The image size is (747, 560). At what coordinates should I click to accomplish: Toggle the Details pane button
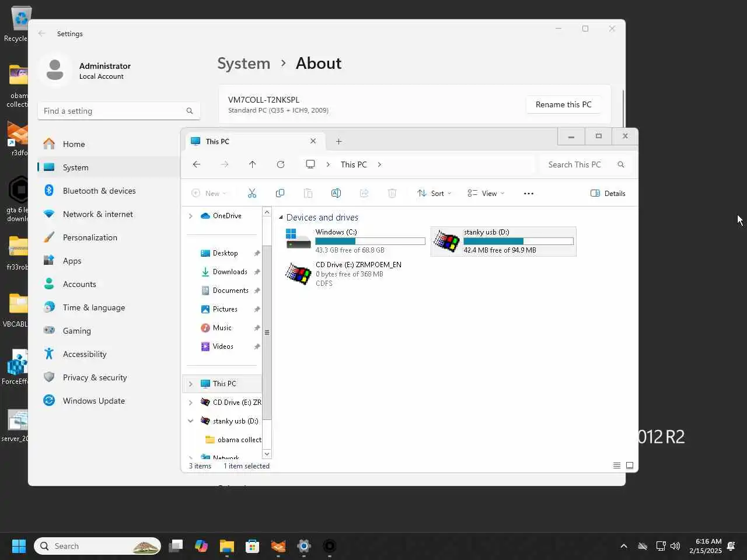608,194
